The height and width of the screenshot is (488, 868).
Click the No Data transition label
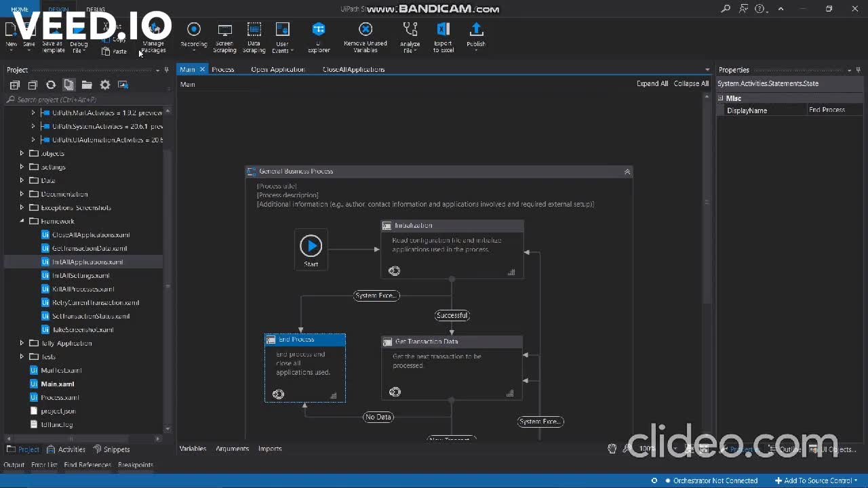pos(378,417)
